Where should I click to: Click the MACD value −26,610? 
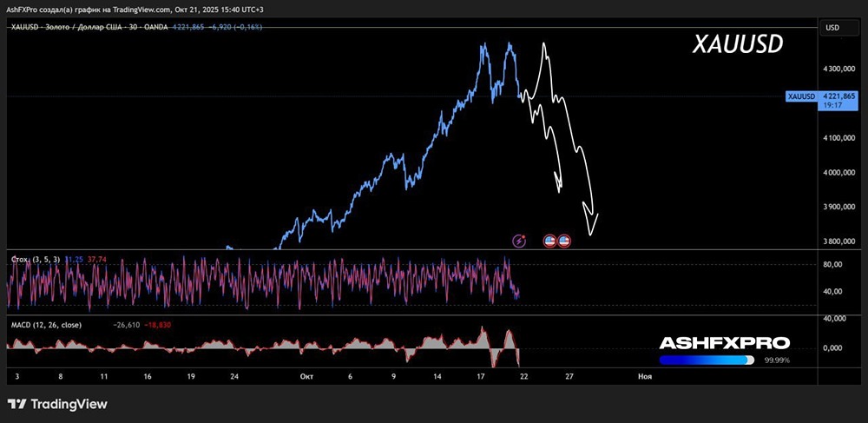[x=128, y=325]
